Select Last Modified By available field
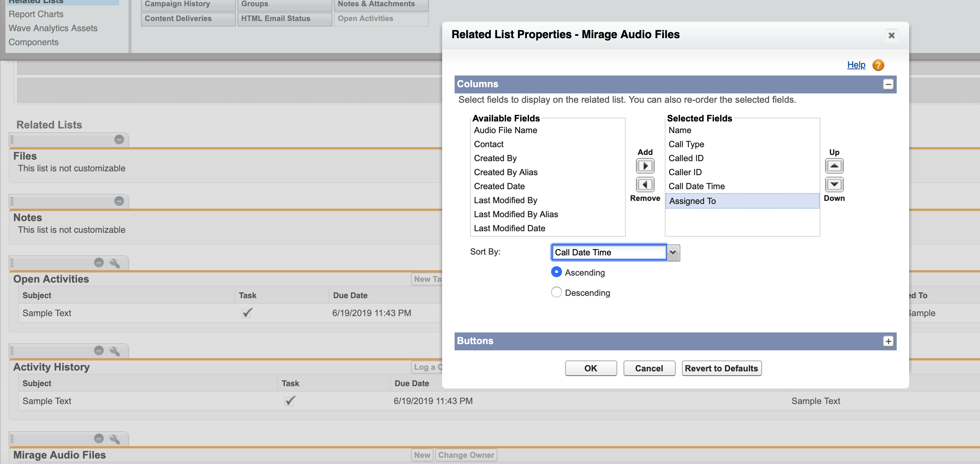Screen dimensions: 980x464 coord(548,200)
